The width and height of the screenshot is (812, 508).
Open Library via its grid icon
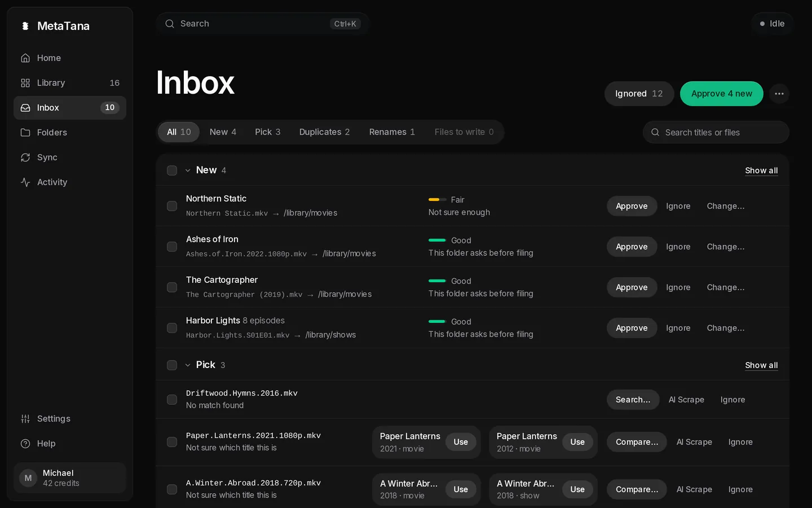point(25,83)
